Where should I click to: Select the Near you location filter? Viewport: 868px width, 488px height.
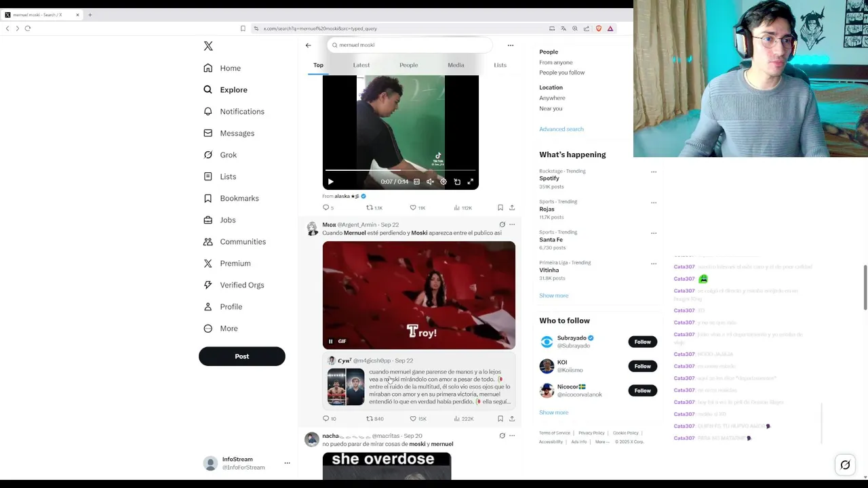[551, 108]
